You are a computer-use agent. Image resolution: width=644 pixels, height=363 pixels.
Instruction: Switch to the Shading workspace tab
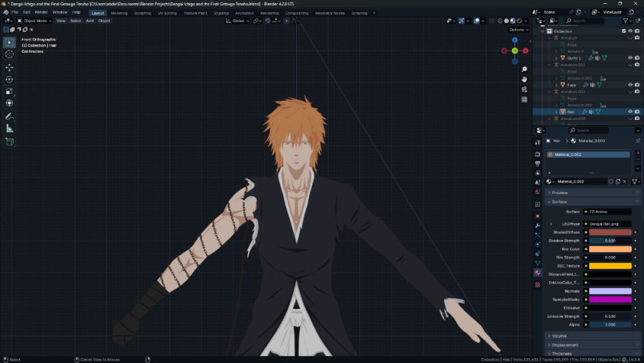tap(221, 13)
